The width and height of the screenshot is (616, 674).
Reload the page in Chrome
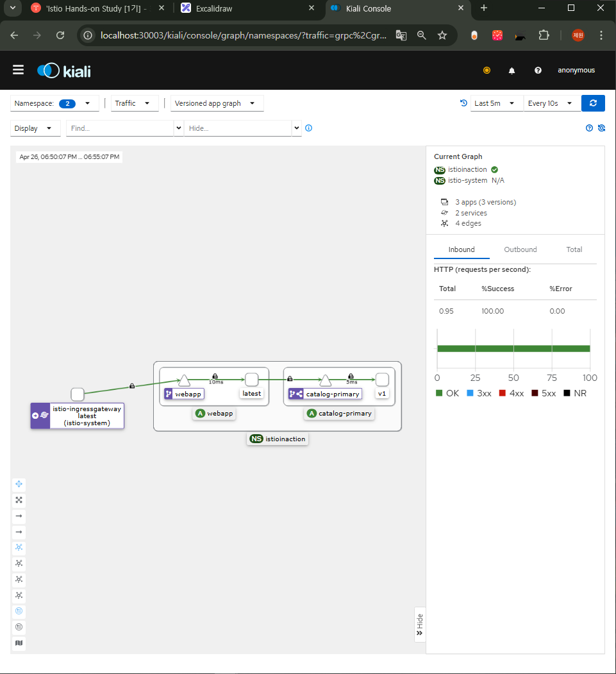tap(60, 35)
